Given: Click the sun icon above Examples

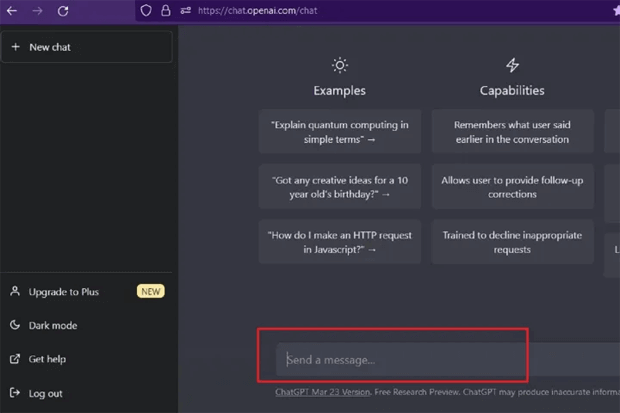Looking at the screenshot, I should (x=339, y=66).
